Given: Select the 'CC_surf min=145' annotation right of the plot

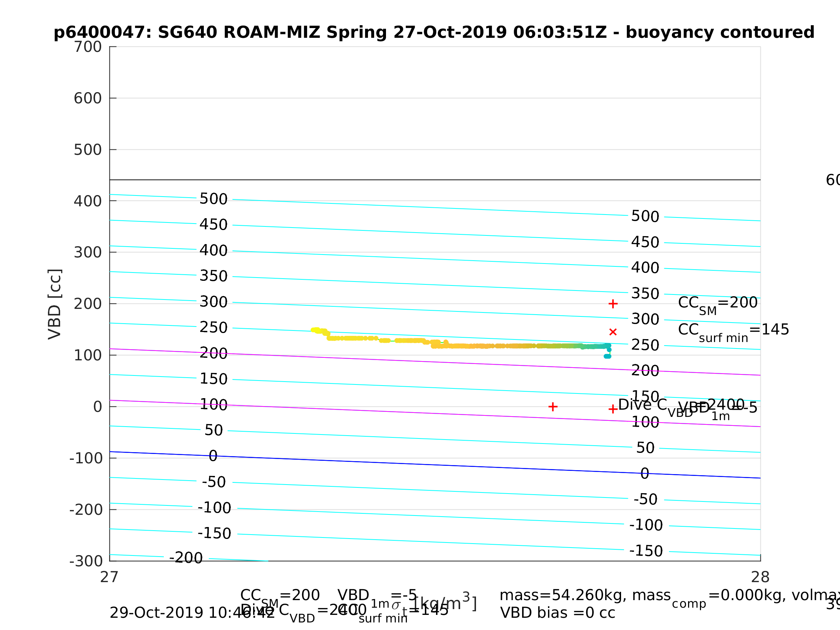Looking at the screenshot, I should [734, 332].
